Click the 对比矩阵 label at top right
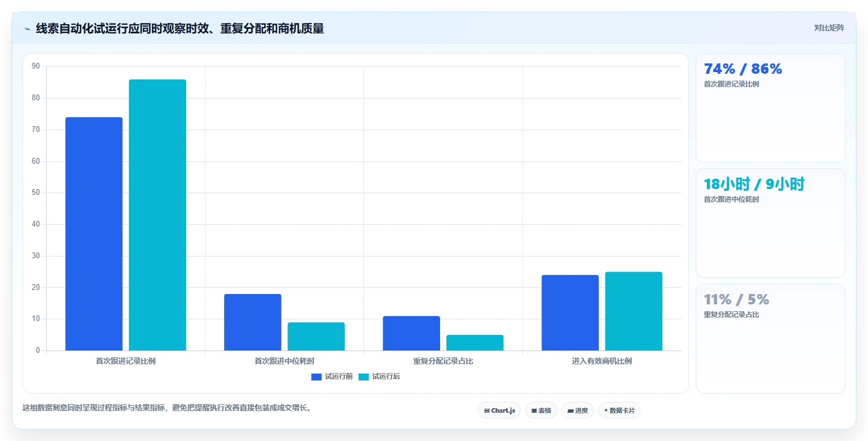This screenshot has width=868, height=441. (x=829, y=28)
